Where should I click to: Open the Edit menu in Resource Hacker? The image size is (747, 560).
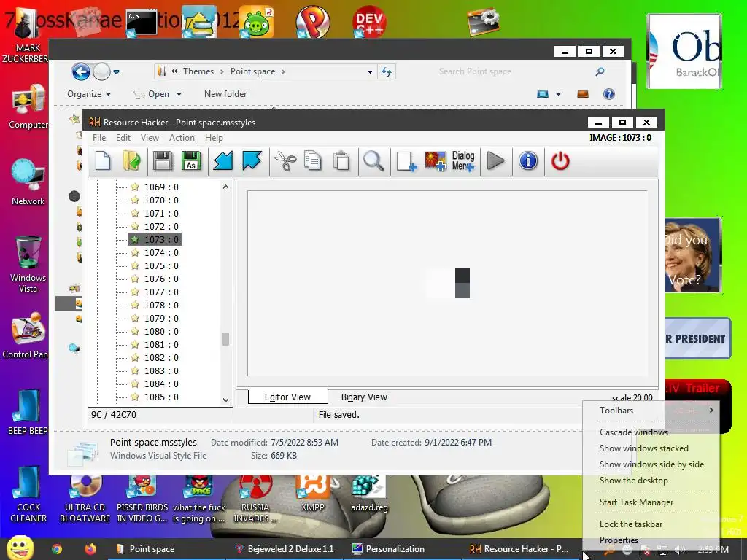coord(123,138)
